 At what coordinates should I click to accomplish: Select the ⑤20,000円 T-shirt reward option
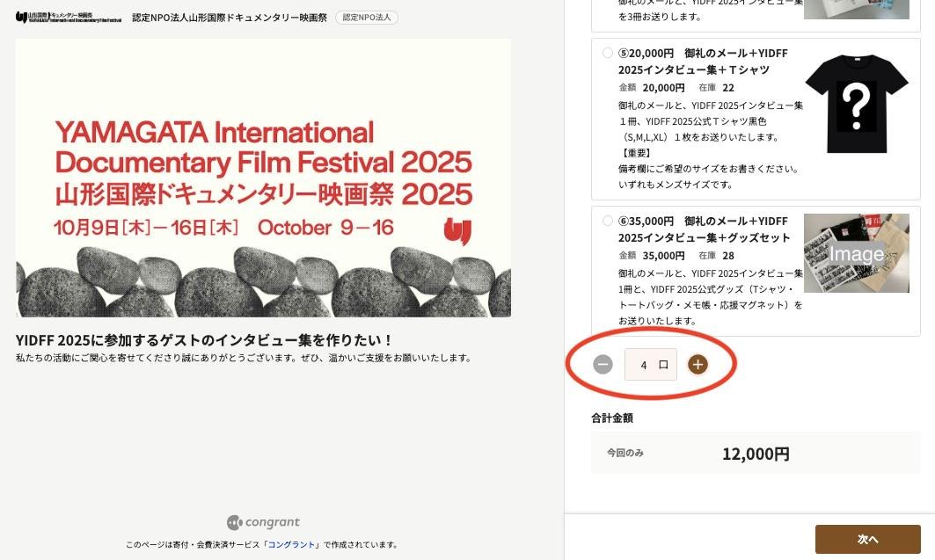tap(608, 53)
